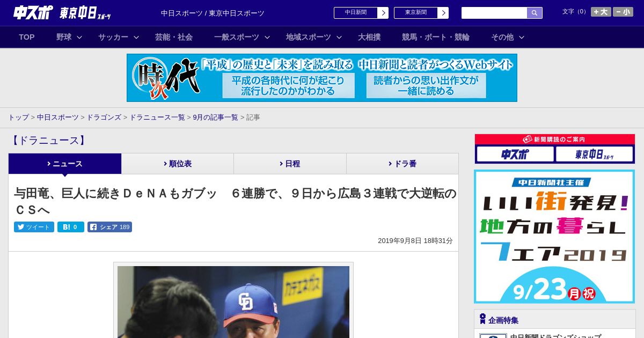Expand the 野球 dropdown chevron

pyautogui.click(x=79, y=37)
